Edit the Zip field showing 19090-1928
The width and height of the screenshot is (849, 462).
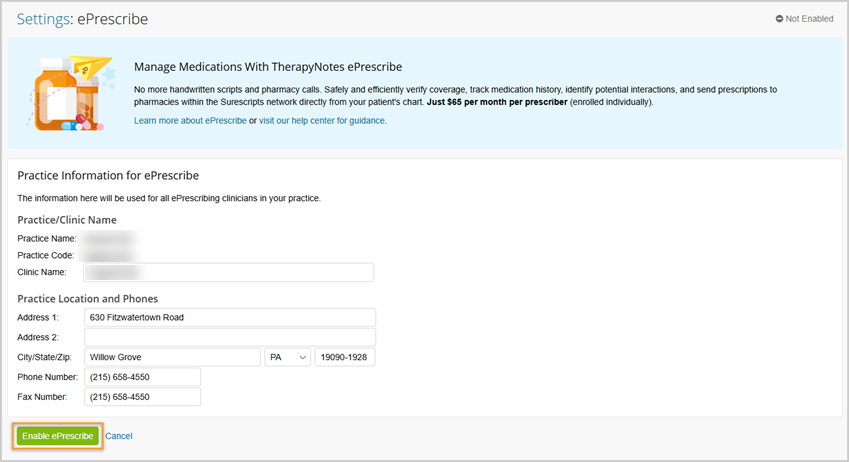(x=344, y=357)
